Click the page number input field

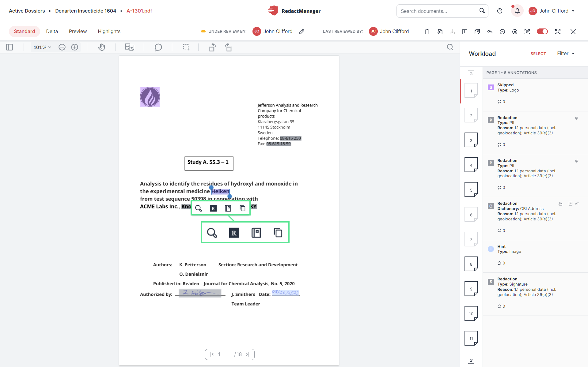[x=224, y=354]
